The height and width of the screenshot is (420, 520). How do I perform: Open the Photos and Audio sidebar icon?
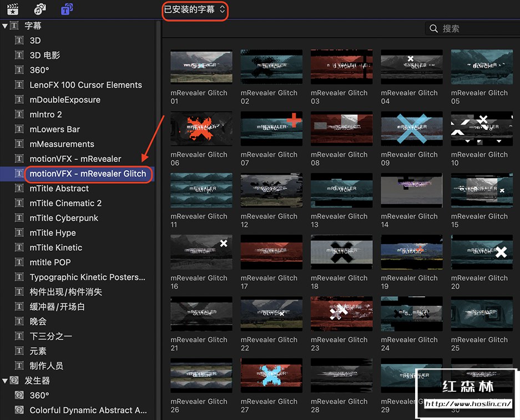(x=40, y=9)
